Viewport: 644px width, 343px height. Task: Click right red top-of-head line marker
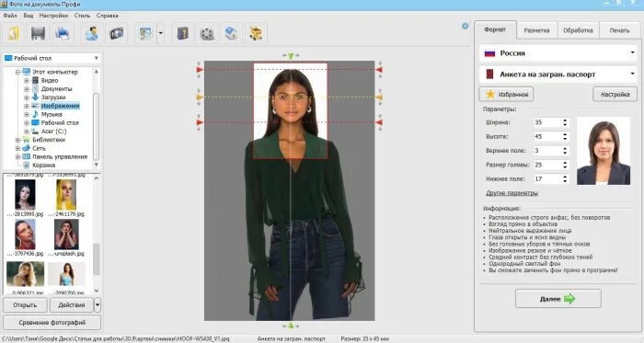[379, 70]
